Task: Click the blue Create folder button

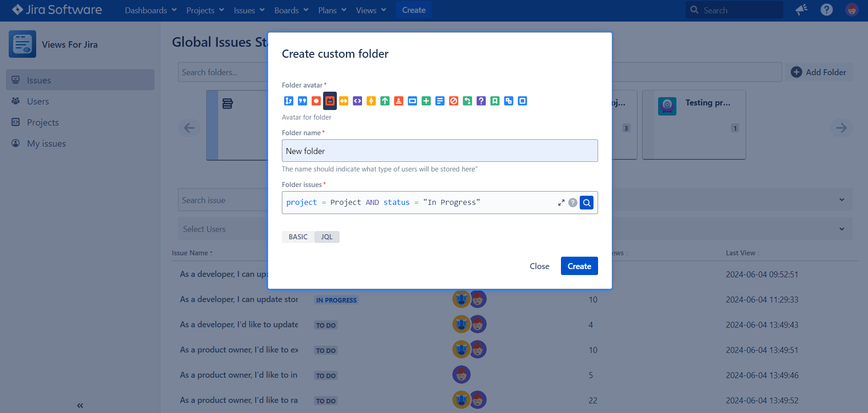Action: tap(579, 266)
